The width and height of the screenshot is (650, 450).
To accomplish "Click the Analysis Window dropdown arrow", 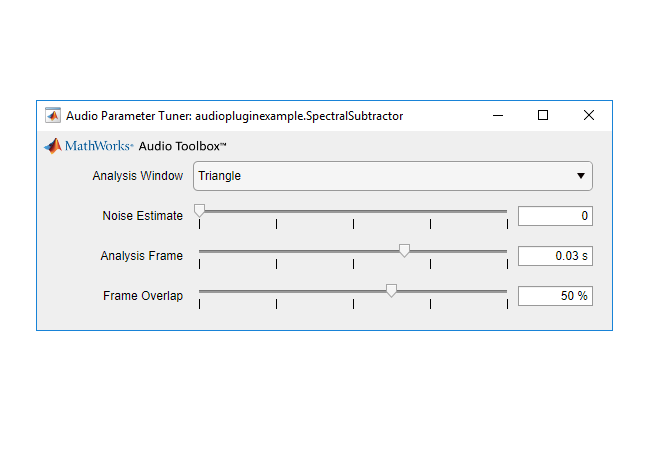I will pos(581,176).
